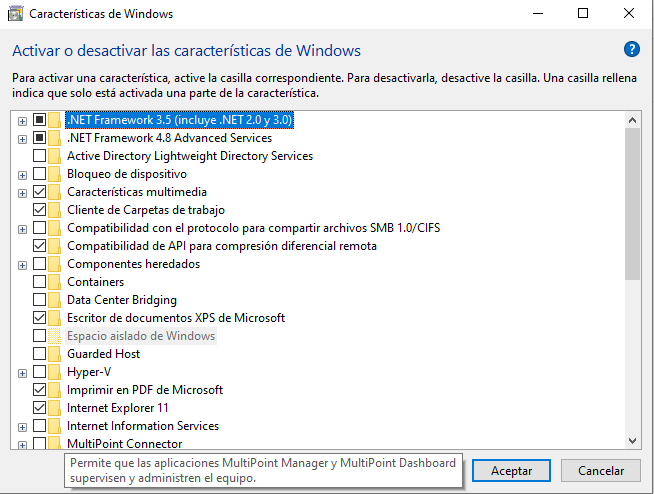Check the Active Directory Lightweight Directory Services box
This screenshot has height=494, width=654.
point(39,156)
